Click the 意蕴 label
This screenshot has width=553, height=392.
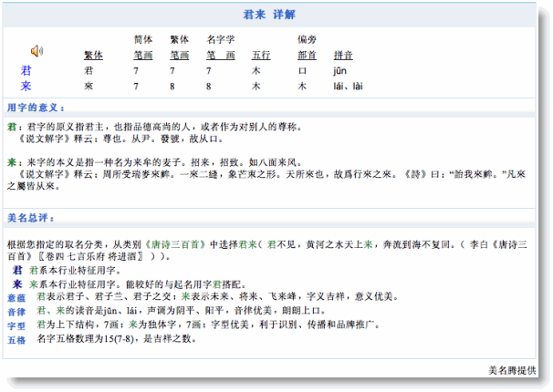click(x=16, y=297)
